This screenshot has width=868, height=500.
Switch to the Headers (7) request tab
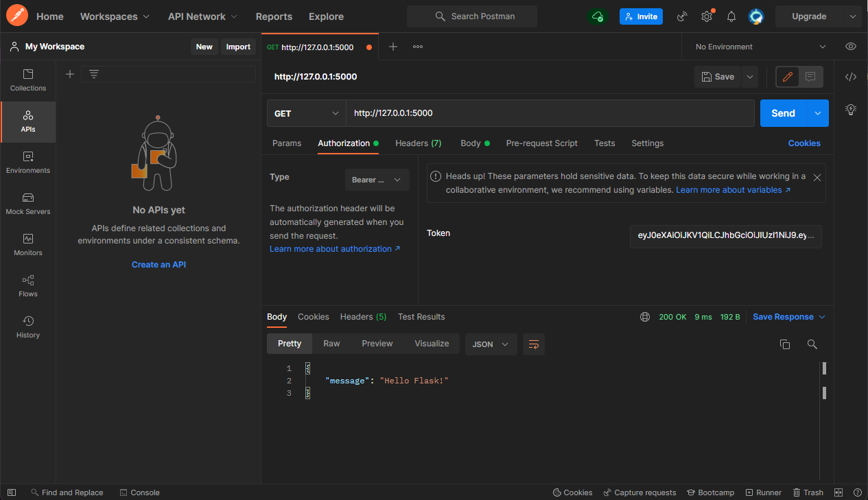[418, 143]
